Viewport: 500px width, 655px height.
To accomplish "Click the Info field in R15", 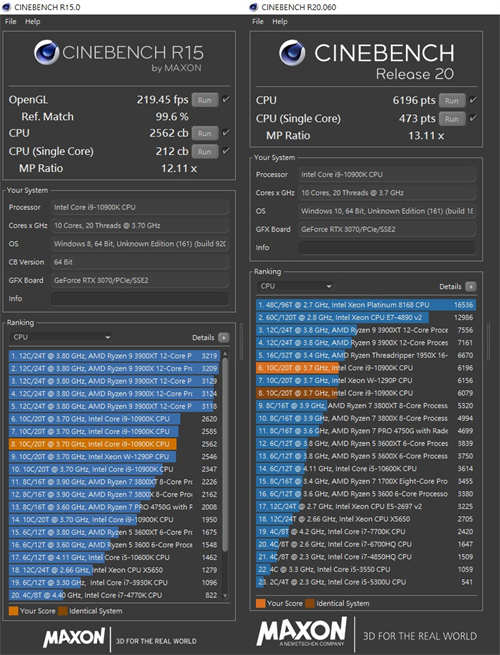I will coord(140,299).
